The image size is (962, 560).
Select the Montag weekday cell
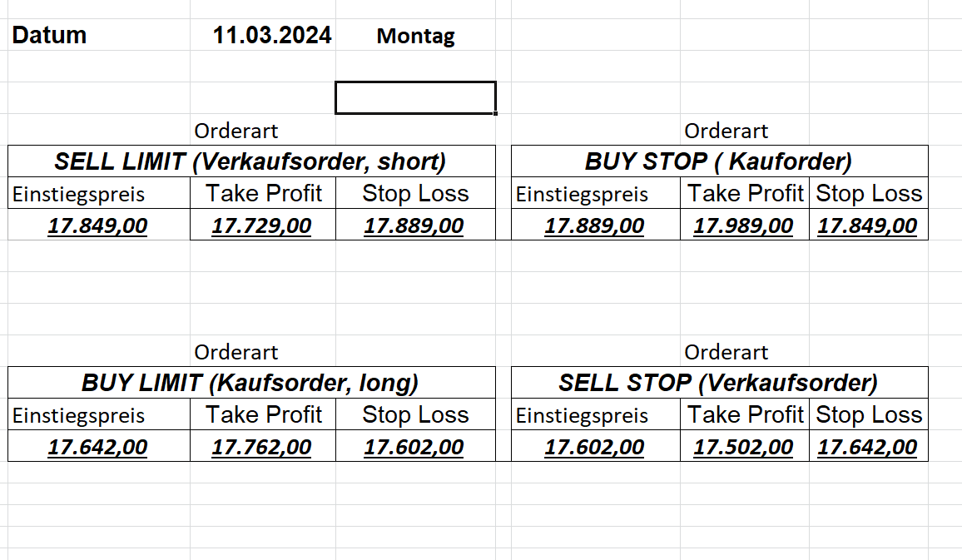pyautogui.click(x=415, y=37)
